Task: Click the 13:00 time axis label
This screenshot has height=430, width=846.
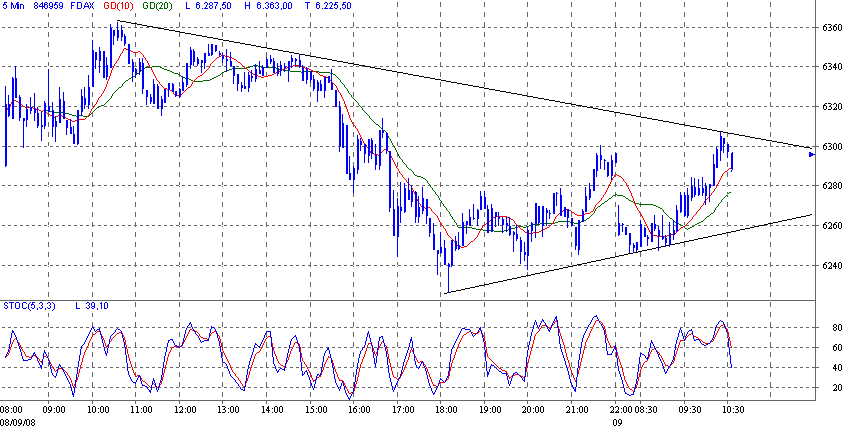Action: tap(229, 410)
